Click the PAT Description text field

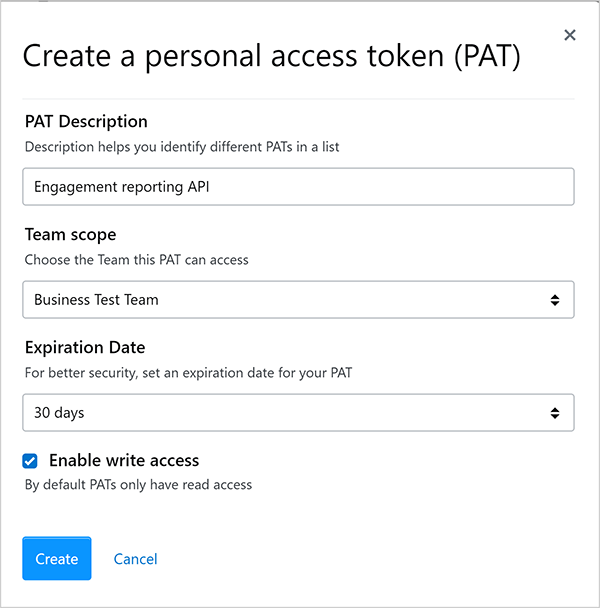[298, 186]
